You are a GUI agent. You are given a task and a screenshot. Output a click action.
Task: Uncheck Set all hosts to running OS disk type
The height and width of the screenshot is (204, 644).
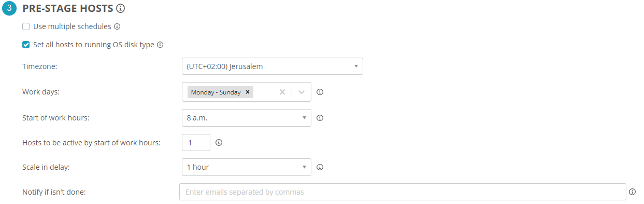pos(26,45)
